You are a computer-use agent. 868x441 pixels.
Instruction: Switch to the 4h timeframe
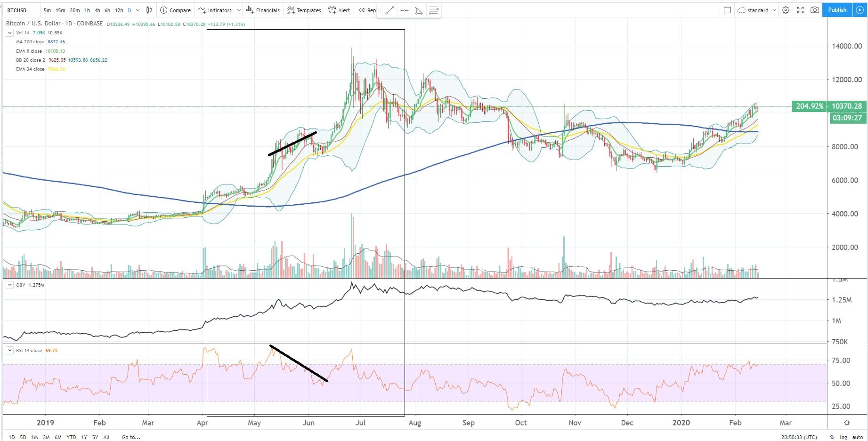click(97, 10)
